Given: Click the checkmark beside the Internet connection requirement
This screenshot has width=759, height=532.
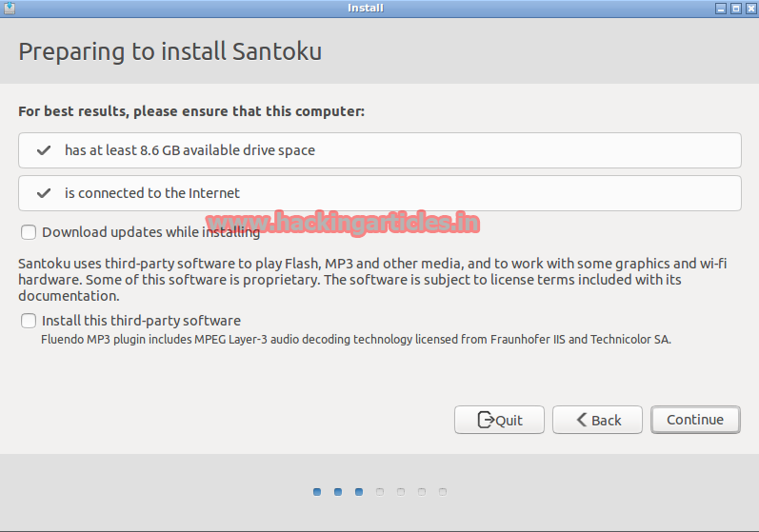Looking at the screenshot, I should click(43, 193).
